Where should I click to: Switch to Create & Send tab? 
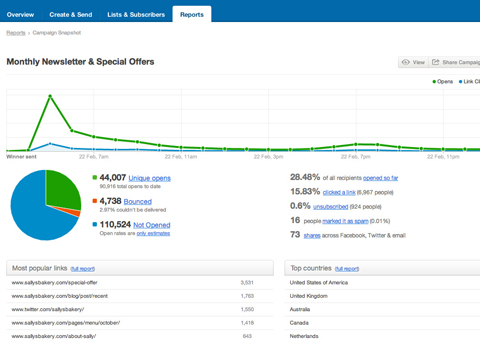[x=71, y=15]
